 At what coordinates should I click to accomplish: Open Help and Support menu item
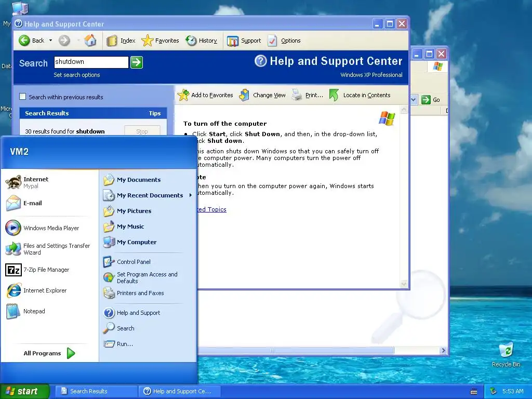[x=148, y=313]
